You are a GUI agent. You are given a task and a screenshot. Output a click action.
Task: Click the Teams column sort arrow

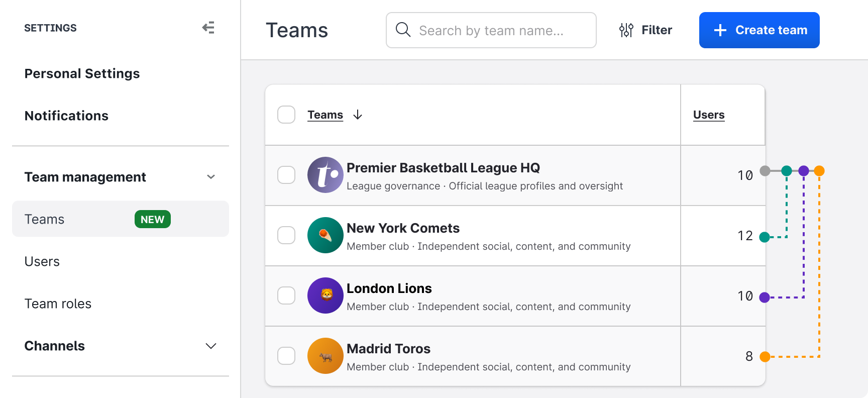(x=358, y=115)
